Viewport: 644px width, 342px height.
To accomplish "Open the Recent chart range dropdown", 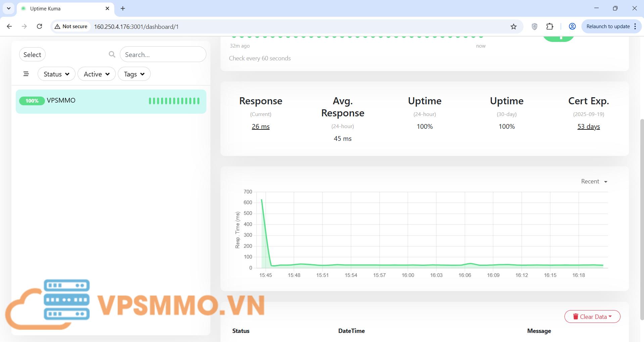I will [594, 181].
